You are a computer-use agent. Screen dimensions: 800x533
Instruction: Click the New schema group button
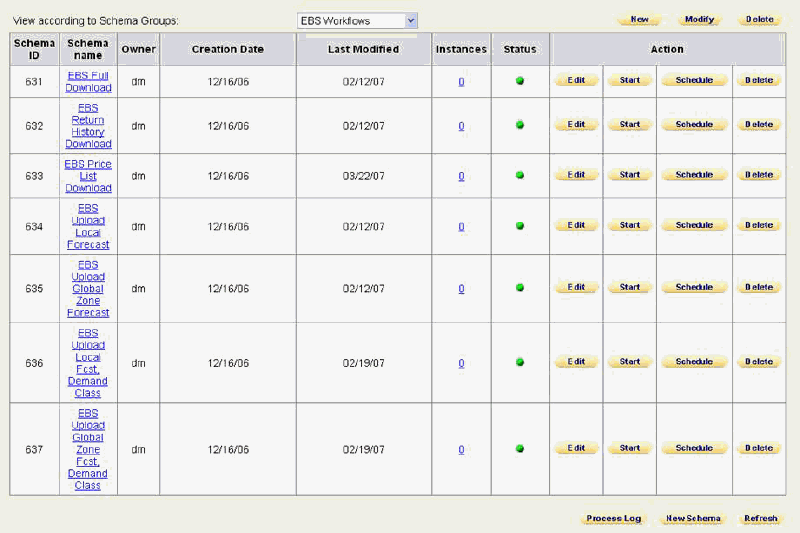coord(639,19)
